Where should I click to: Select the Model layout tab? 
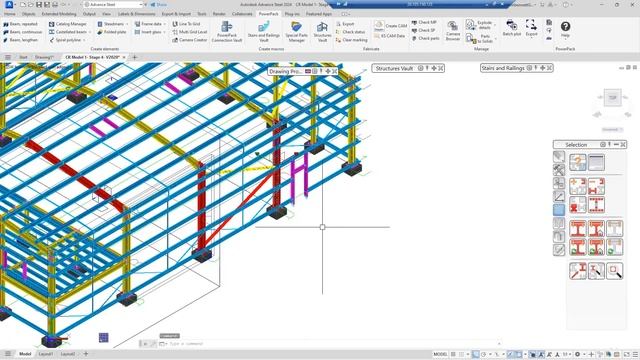(25, 354)
